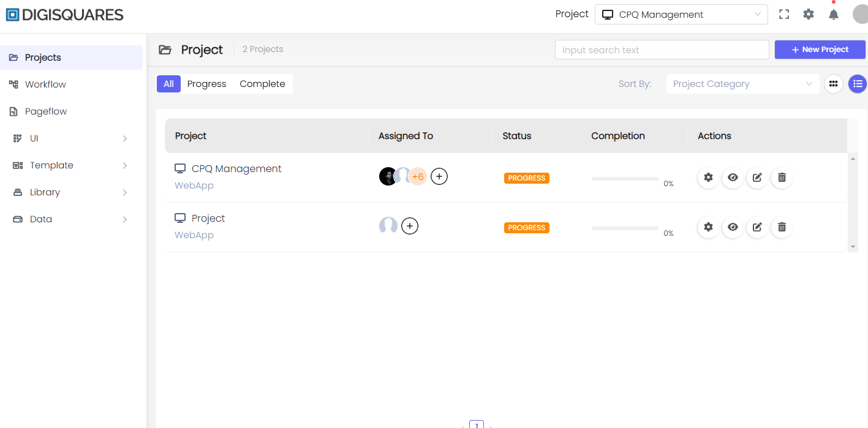
Task: Select the Progress filter tab
Action: (x=206, y=84)
